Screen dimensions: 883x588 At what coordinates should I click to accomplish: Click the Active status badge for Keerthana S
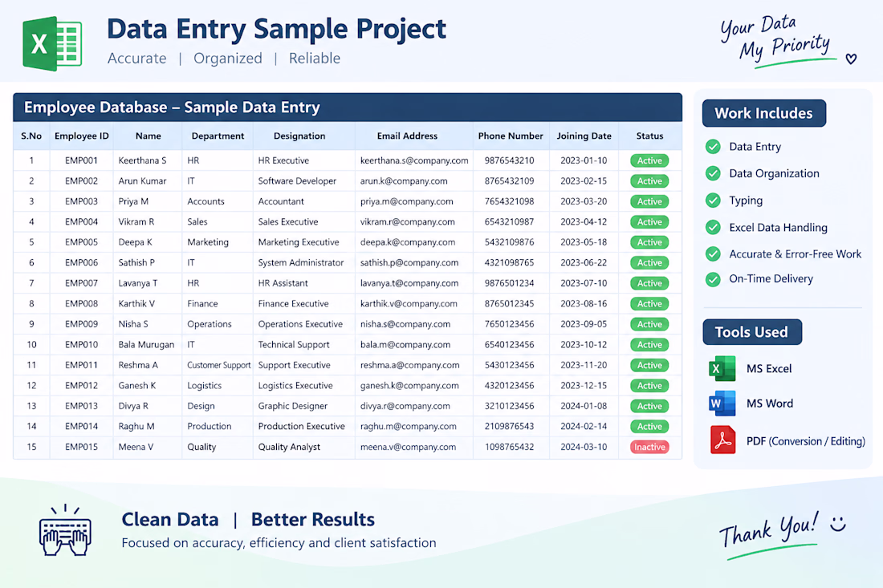pyautogui.click(x=649, y=160)
